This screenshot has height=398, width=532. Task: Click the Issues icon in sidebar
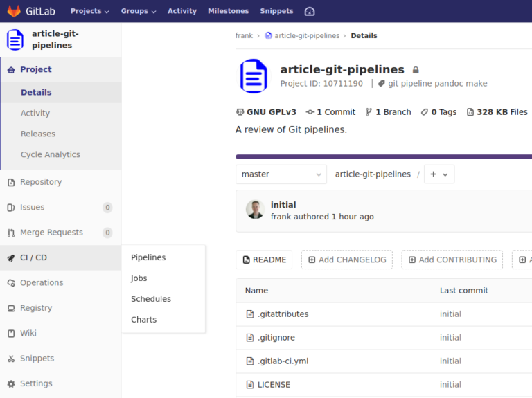[11, 208]
